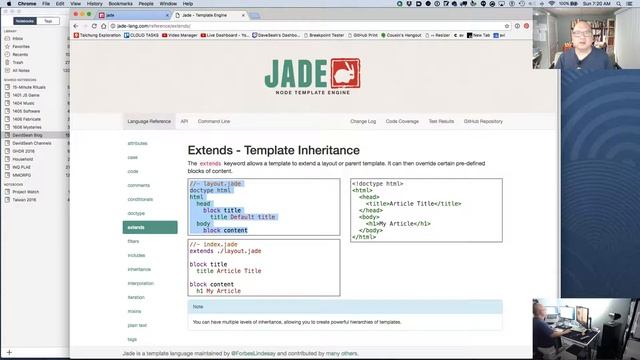Screen dimensions: 640x360
Task: Open the 'plain text' reference item
Action: [x=137, y=325]
